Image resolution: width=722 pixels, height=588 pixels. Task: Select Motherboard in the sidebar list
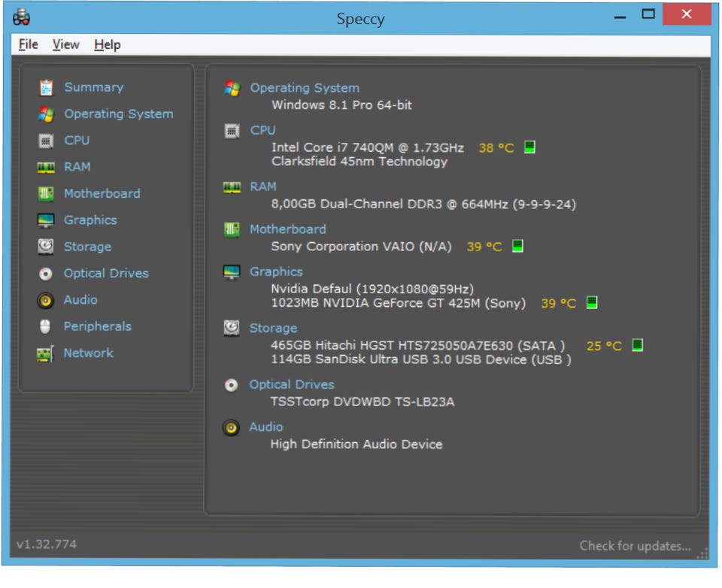102,193
